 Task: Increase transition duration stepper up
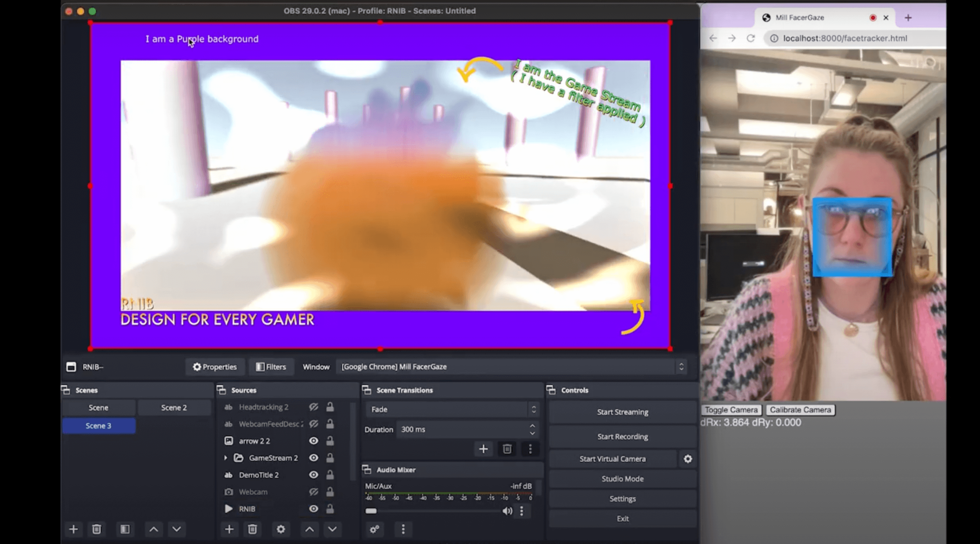532,426
